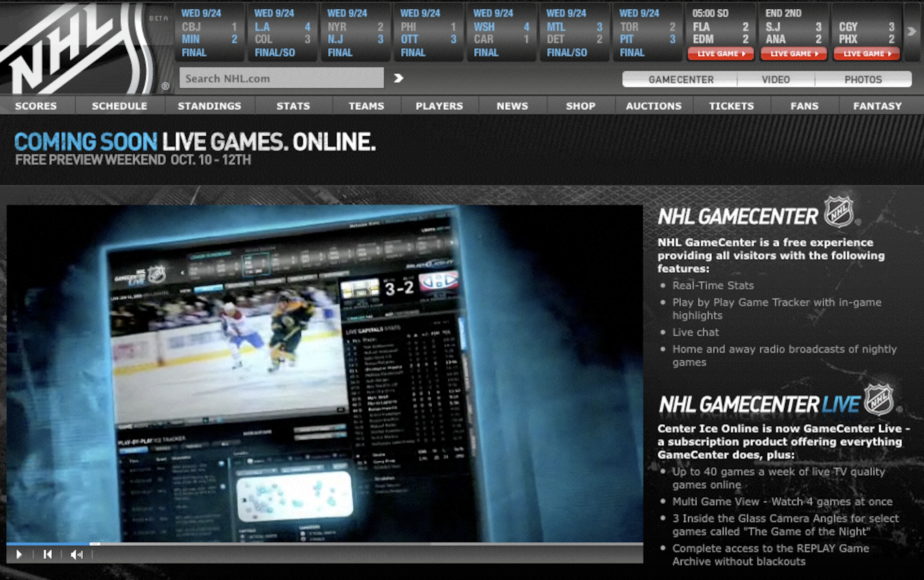Open the MTL vs DET final score

point(574,33)
